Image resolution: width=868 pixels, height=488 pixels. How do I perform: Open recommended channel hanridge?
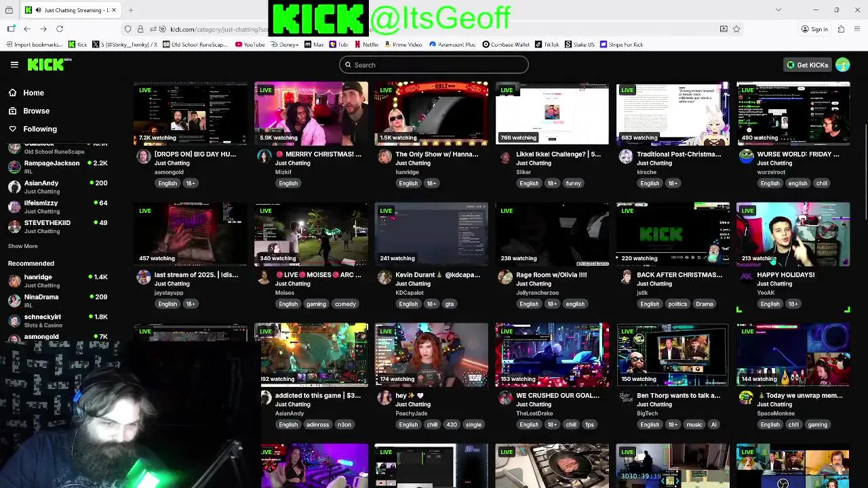(58, 281)
